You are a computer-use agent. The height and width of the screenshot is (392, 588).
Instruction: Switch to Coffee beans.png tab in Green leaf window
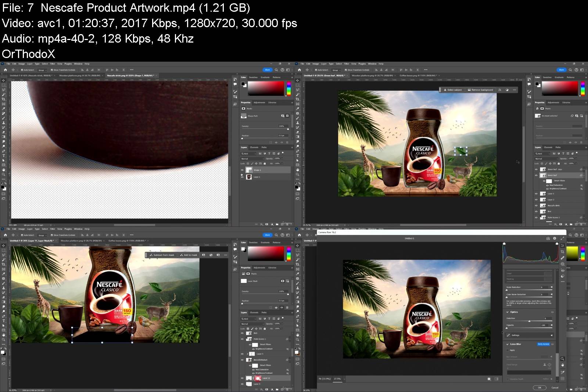pos(418,76)
